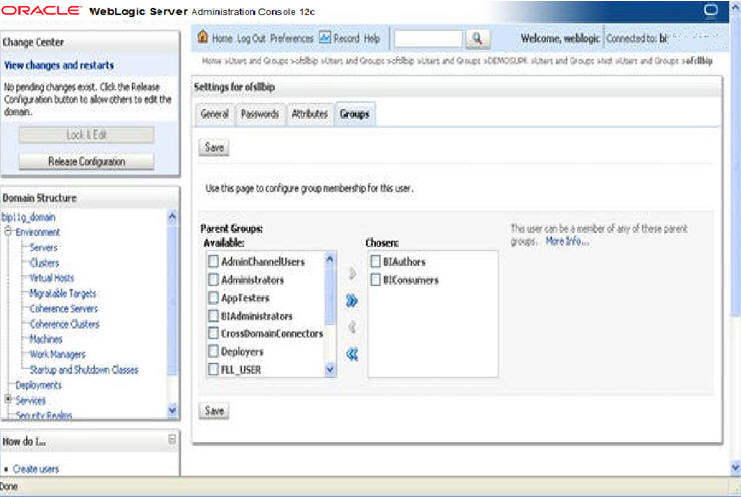Check the Deployers group
The width and height of the screenshot is (741, 497).
[x=214, y=351]
